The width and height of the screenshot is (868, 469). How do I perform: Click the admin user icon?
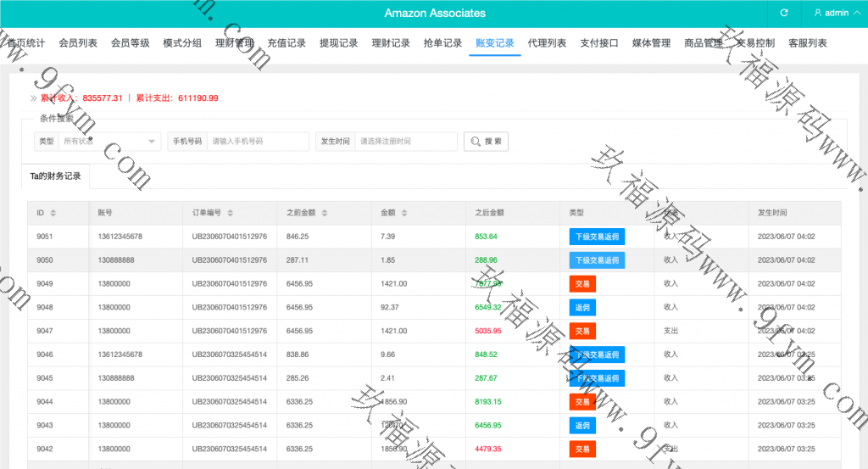coord(817,13)
